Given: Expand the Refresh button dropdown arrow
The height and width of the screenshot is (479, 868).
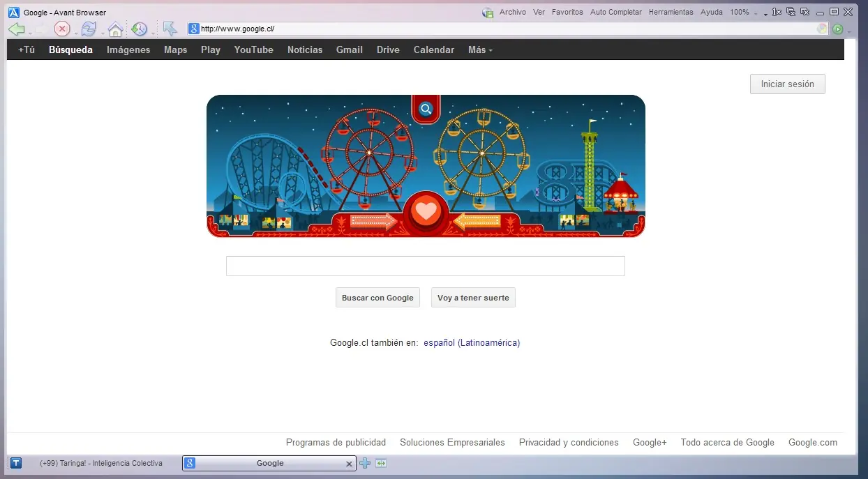Looking at the screenshot, I should 103,33.
